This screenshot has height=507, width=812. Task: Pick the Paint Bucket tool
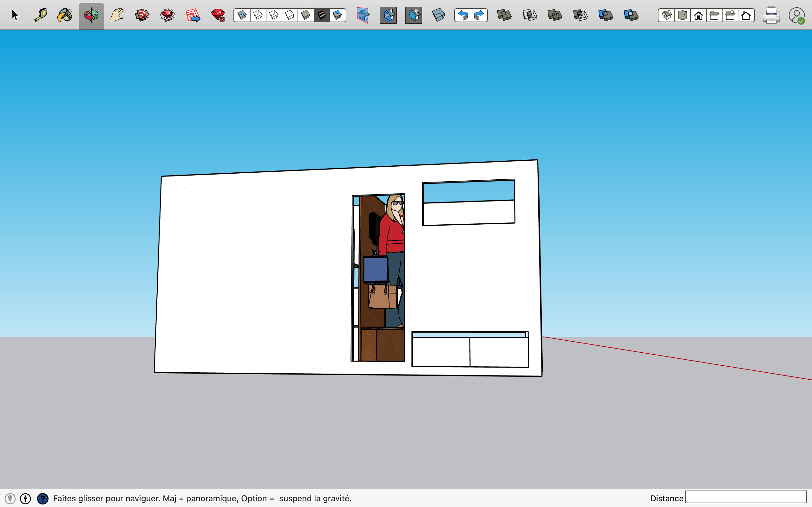coord(65,15)
